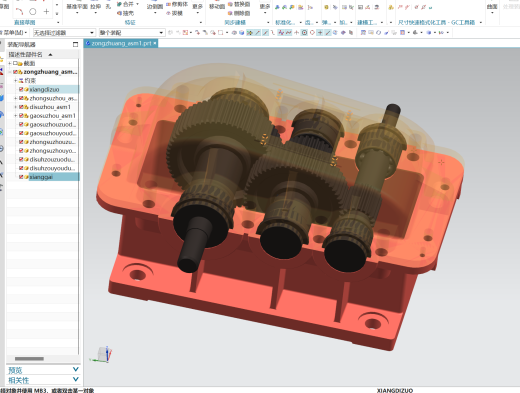
Task: Open the 无选择过滤器 filter dropdown
Action: click(x=64, y=33)
